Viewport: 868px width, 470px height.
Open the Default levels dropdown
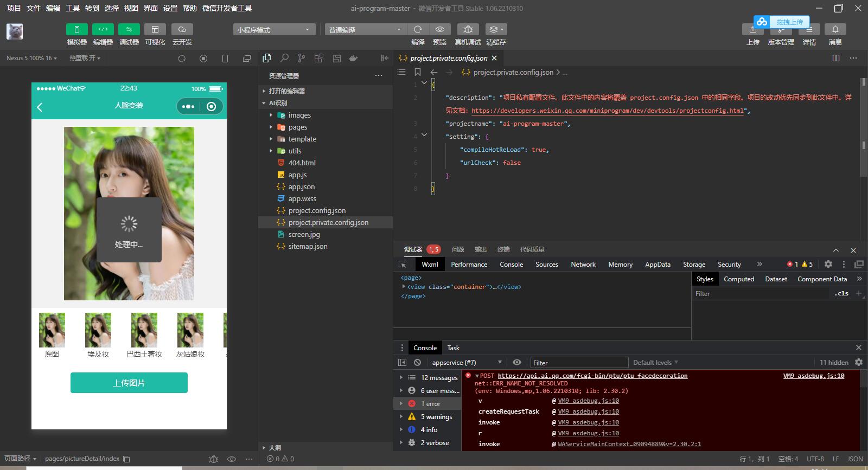pos(655,362)
